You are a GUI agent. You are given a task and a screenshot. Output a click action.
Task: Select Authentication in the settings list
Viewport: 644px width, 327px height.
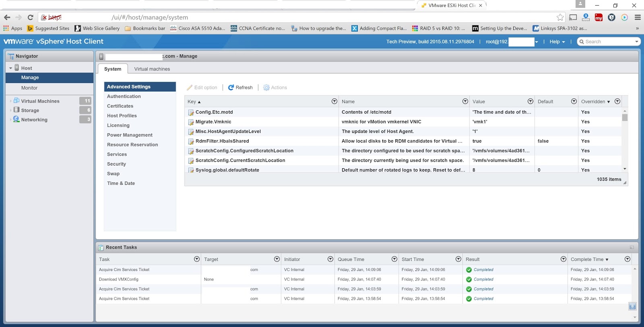(140, 96)
